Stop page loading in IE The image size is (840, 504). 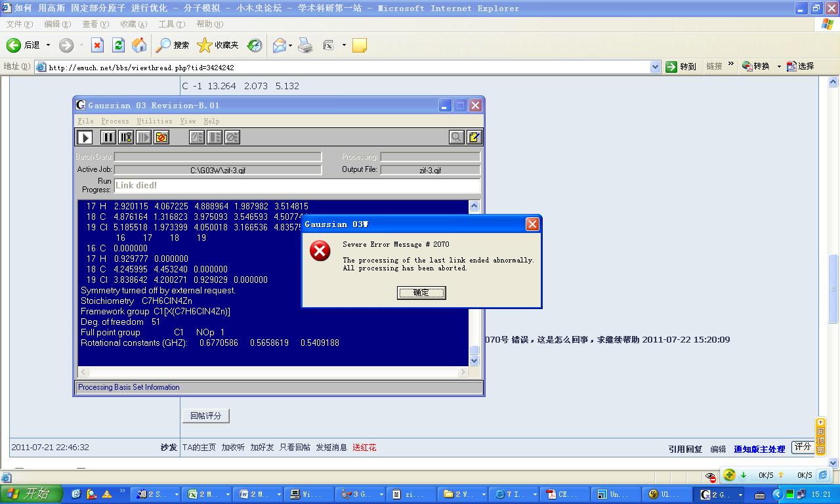point(97,45)
